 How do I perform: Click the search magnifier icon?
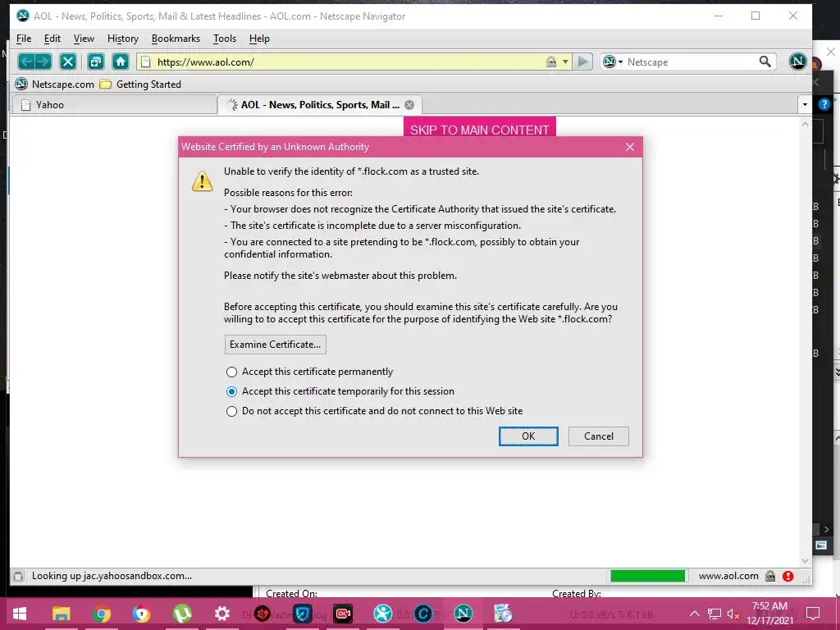[765, 62]
